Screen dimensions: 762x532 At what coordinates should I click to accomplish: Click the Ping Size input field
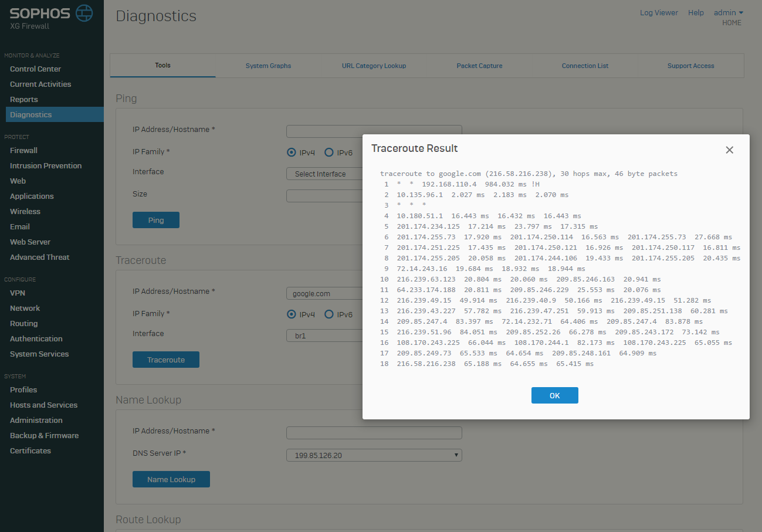click(x=324, y=196)
